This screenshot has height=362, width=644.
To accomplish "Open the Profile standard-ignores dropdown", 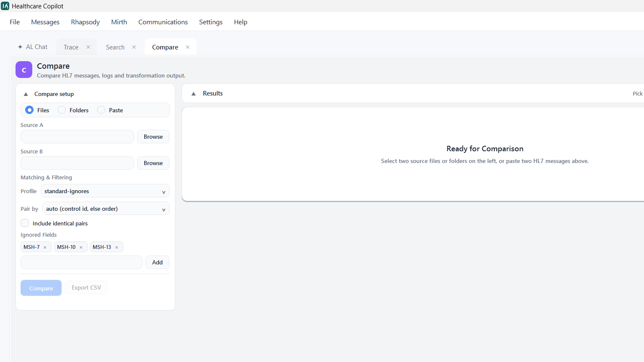I will click(x=105, y=191).
